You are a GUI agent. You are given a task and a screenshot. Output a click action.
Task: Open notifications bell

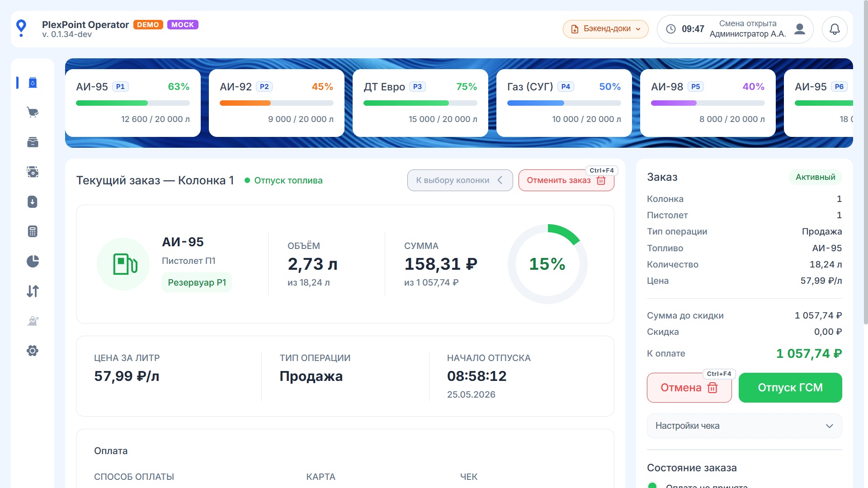coord(835,29)
